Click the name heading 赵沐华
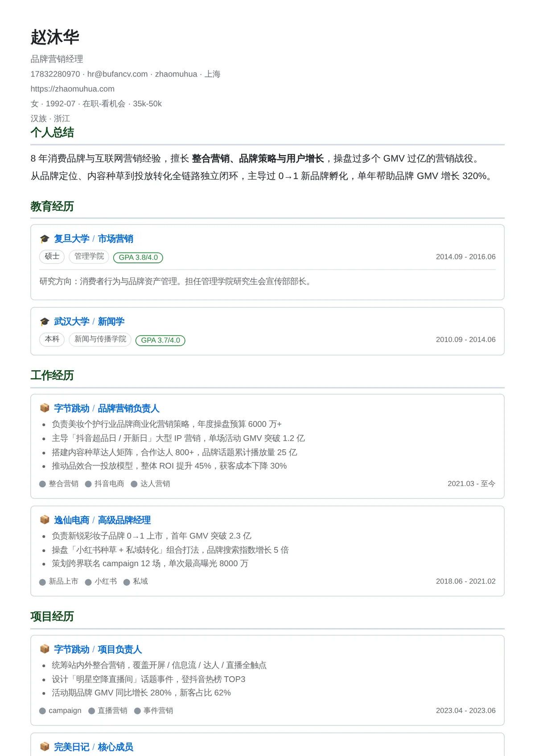 [x=55, y=37]
